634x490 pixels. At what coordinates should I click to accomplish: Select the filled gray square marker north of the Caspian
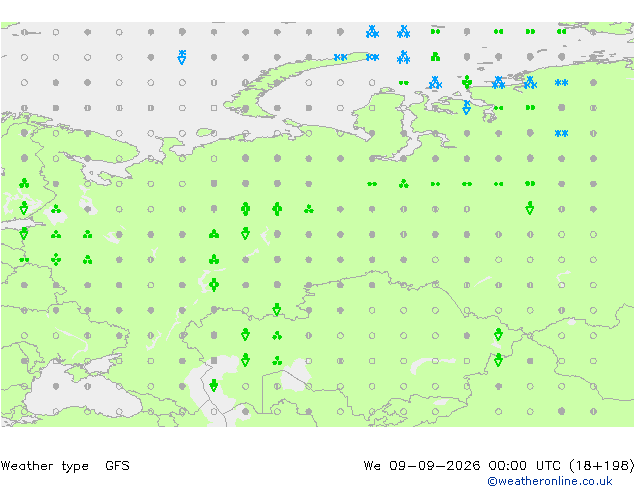(214, 360)
